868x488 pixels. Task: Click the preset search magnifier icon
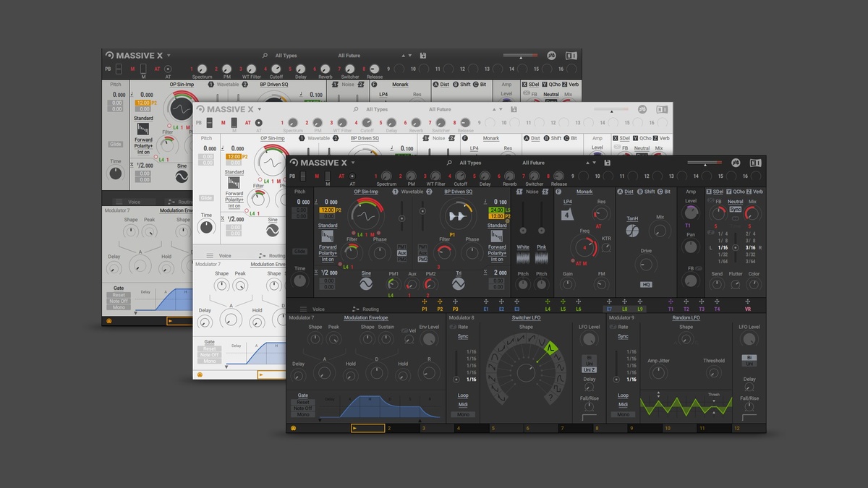[x=449, y=163]
